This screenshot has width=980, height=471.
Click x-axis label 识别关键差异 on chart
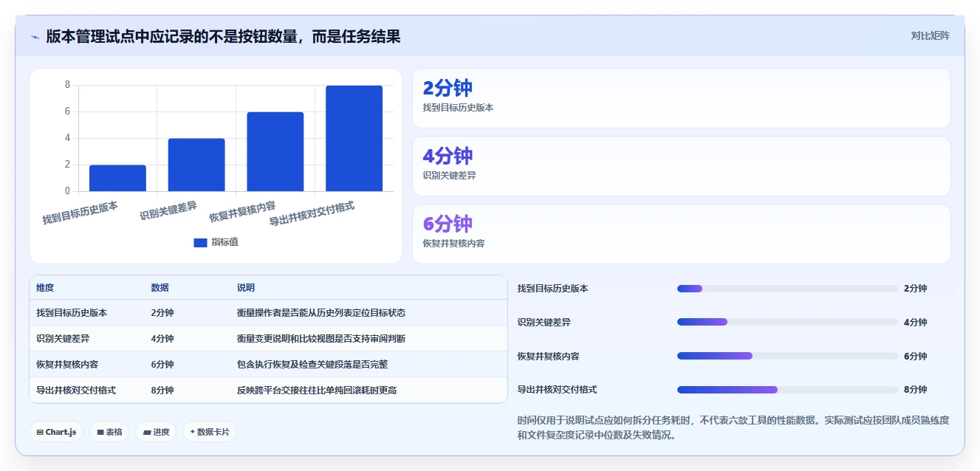pyautogui.click(x=168, y=210)
